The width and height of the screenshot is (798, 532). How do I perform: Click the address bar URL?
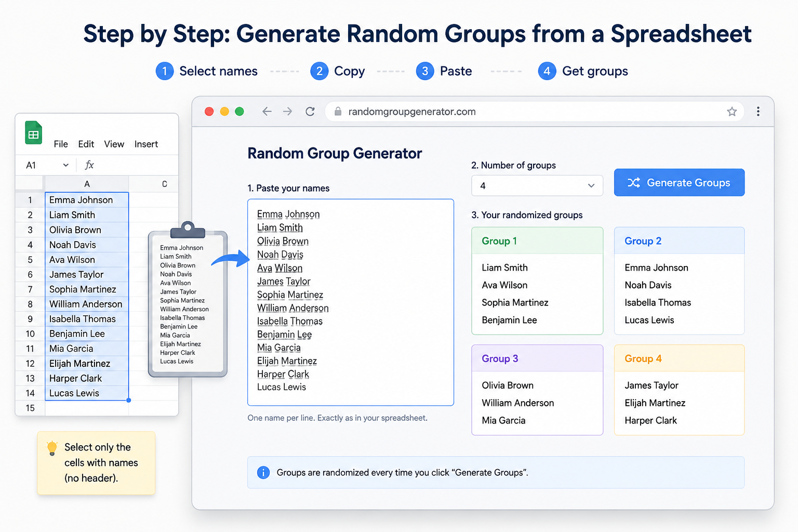(412, 111)
